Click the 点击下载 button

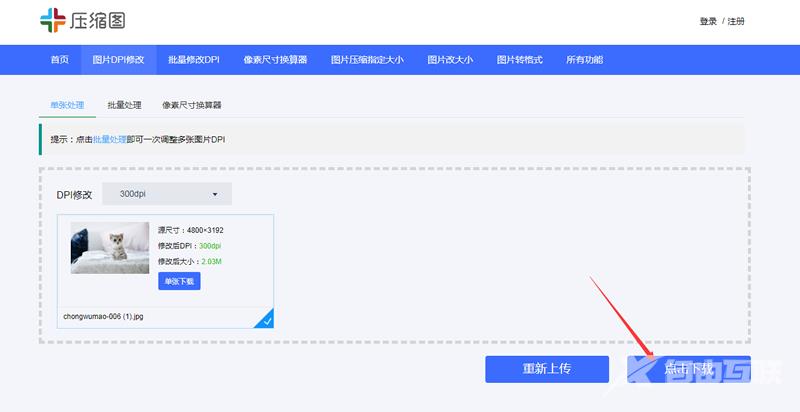point(688,369)
